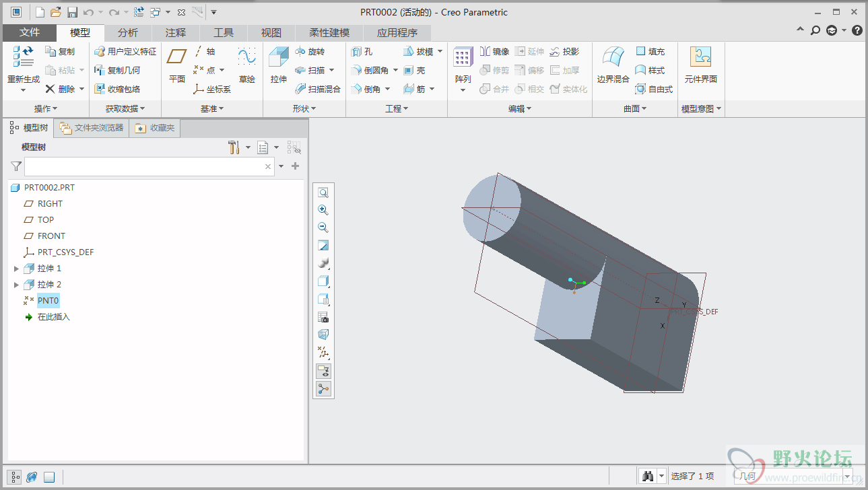868x490 pixels.
Task: Open the 草绘 (Sketch) tool
Action: point(247,65)
